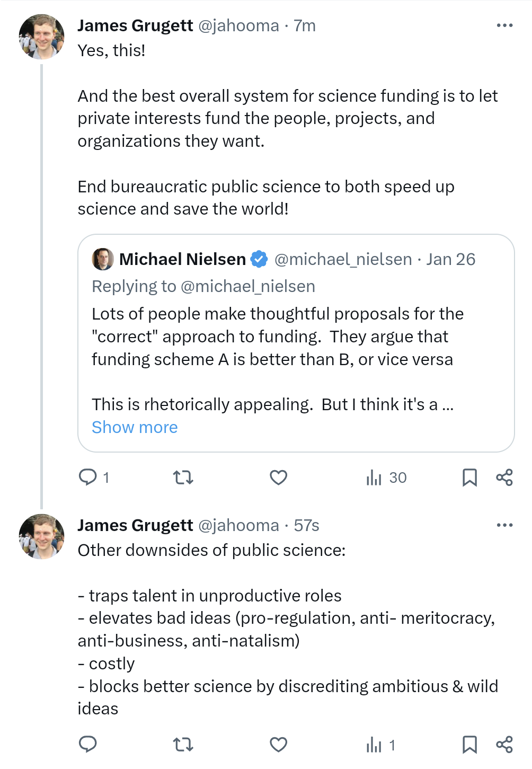This screenshot has height=769, width=532.
Task: Share the second tweet
Action: coord(504,745)
